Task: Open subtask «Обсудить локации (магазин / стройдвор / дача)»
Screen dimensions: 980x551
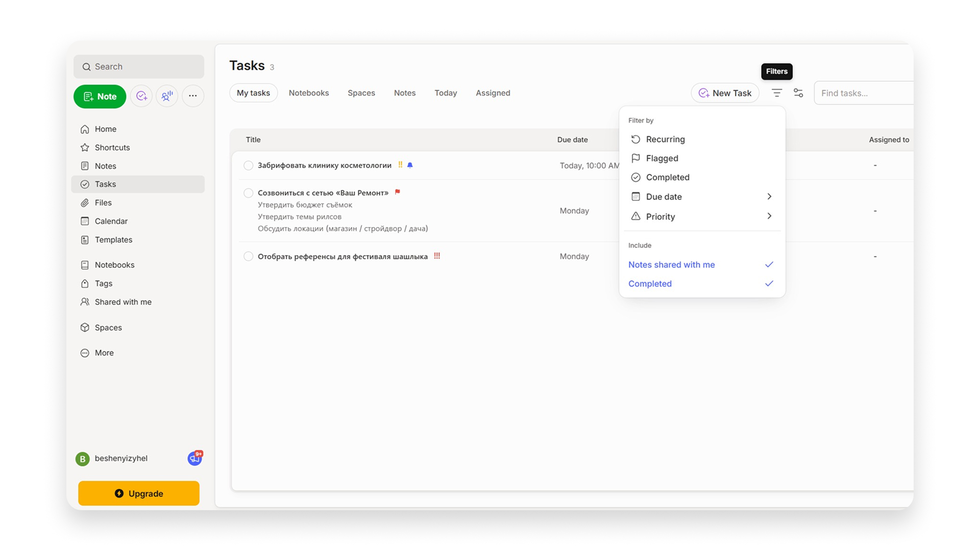Action: [x=342, y=229]
